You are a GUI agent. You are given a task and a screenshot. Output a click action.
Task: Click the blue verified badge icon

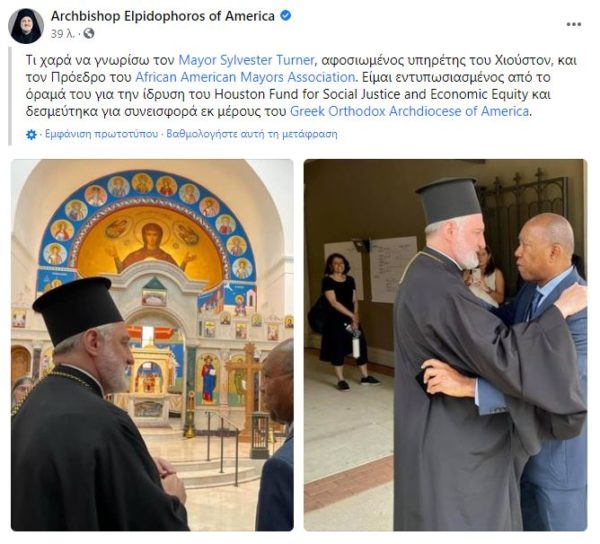(285, 16)
